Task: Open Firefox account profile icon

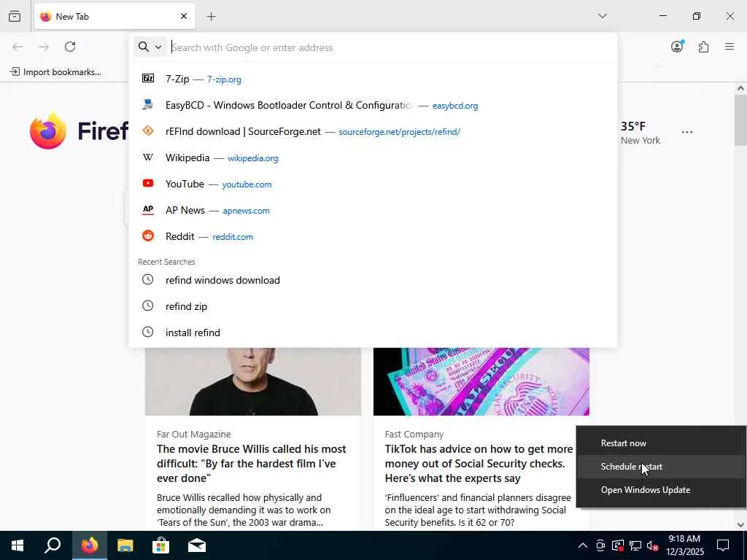Action: [x=677, y=46]
